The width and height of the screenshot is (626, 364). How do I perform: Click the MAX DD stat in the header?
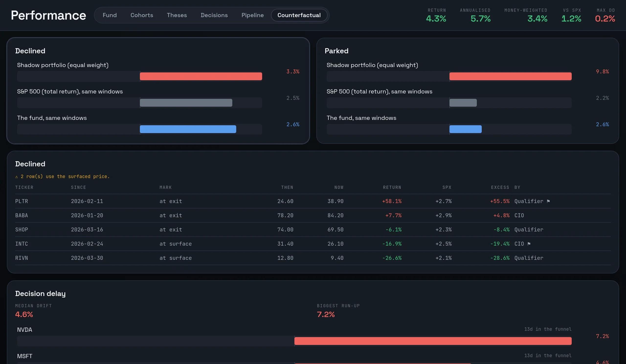[605, 15]
